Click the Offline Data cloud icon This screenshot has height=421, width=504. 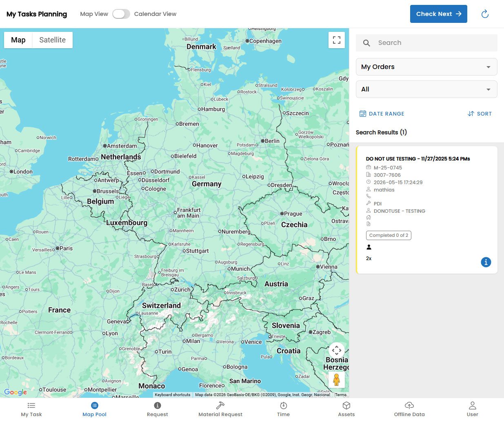pyautogui.click(x=409, y=405)
